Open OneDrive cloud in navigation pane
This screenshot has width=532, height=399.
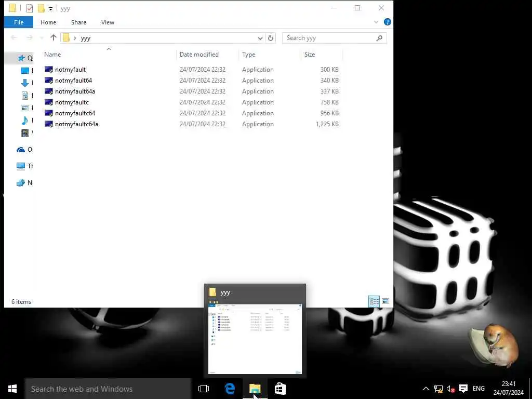(x=21, y=150)
